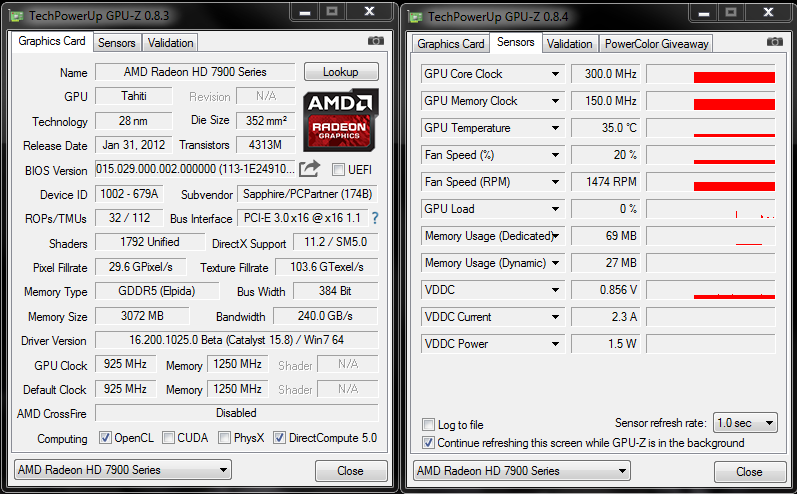This screenshot has width=797, height=494.
Task: Click the GPU field showing Tahiti
Action: 134,96
